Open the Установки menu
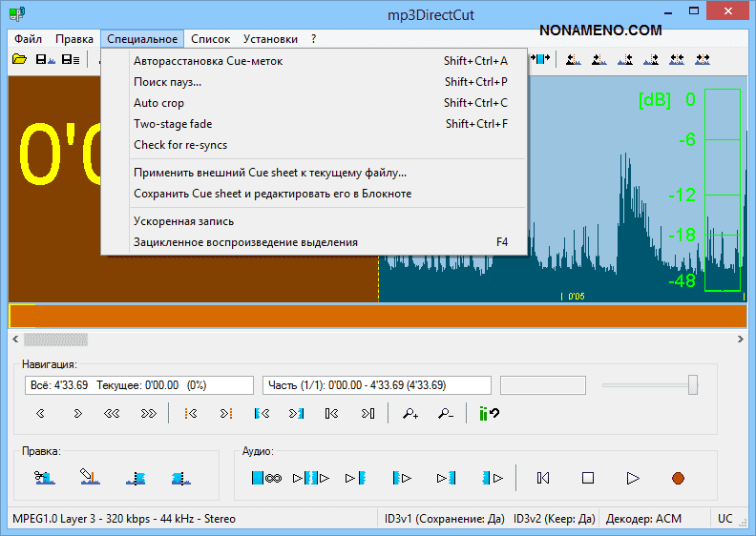Image resolution: width=756 pixels, height=536 pixels. coord(270,39)
